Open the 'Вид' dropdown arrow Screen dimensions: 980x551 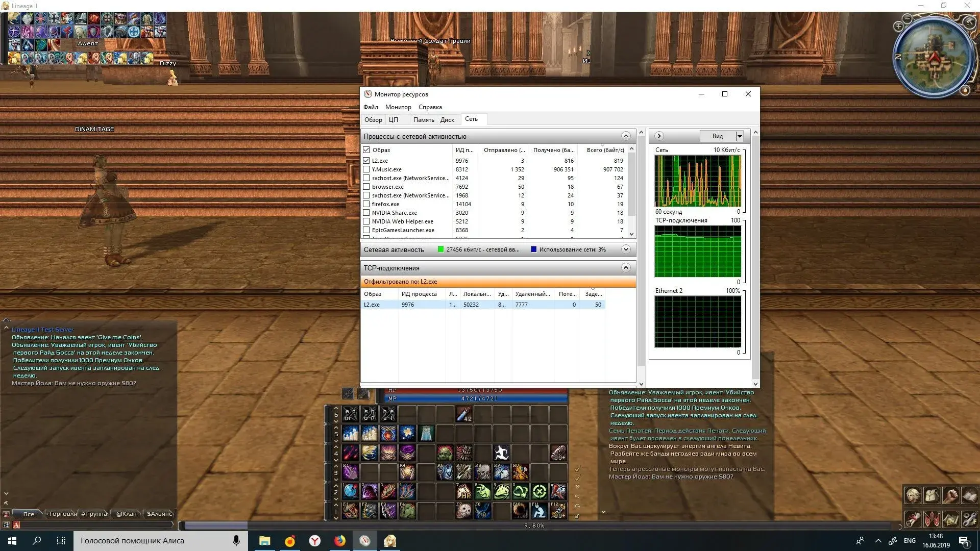point(740,136)
